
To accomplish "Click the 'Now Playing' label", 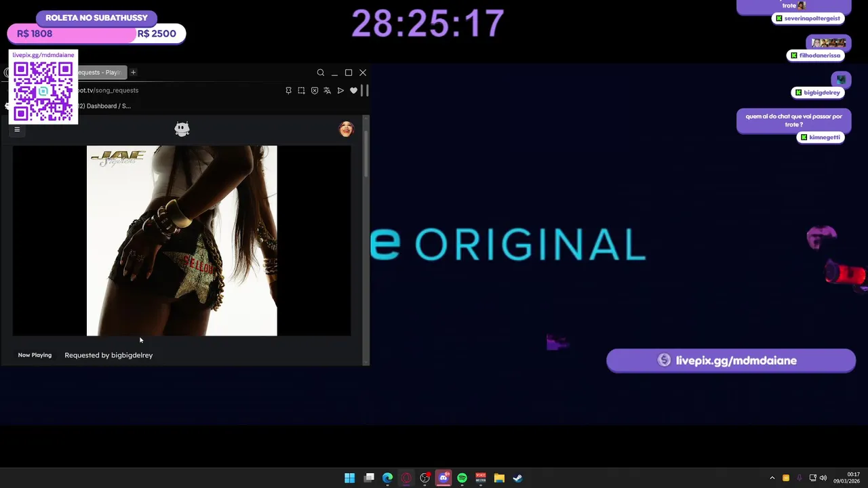I will (35, 355).
